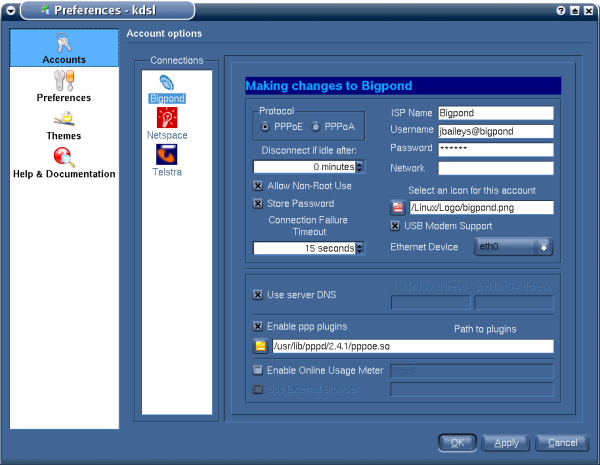
Task: Click the kdsl app icon in title bar
Action: pos(46,10)
